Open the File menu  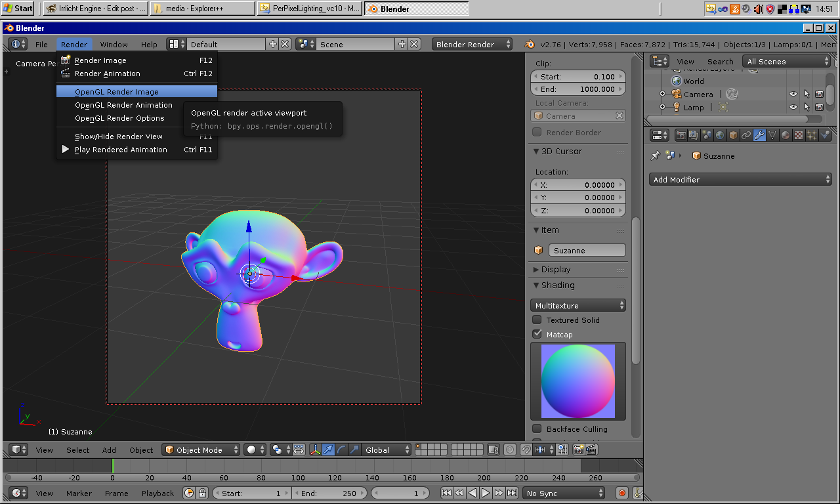[x=41, y=45]
